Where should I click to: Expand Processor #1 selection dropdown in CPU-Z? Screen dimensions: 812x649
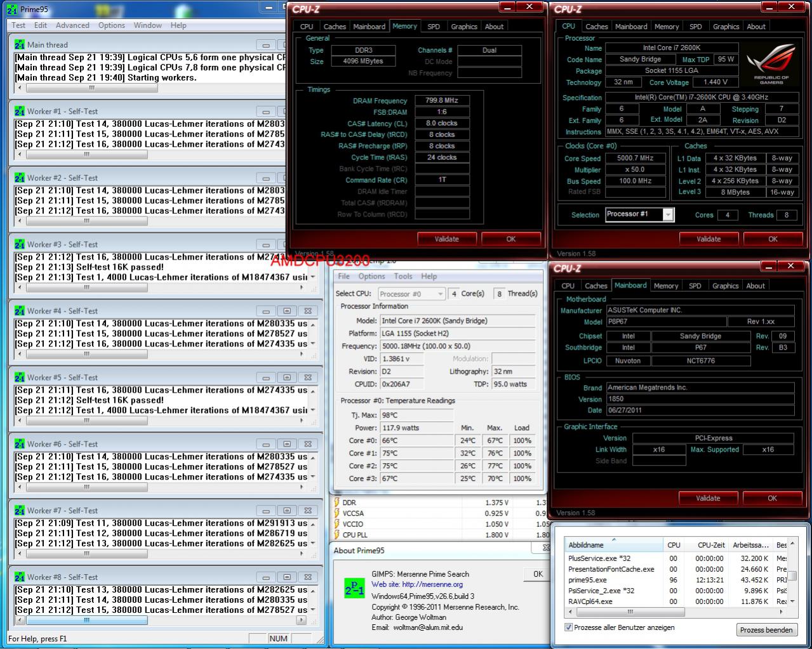click(x=668, y=215)
